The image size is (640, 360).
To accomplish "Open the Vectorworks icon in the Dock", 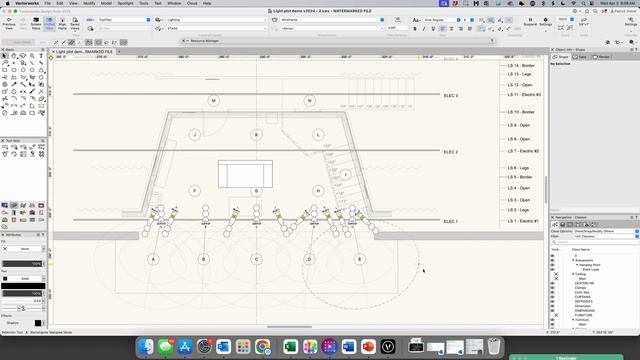I will [x=388, y=347].
